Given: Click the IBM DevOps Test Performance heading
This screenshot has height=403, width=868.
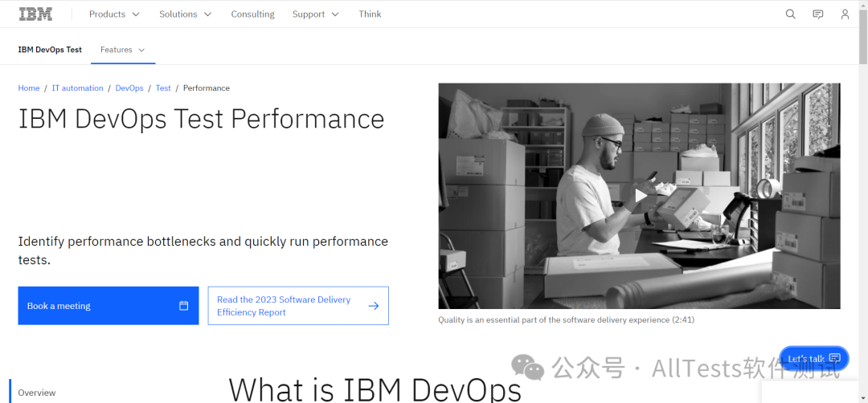Looking at the screenshot, I should 202,119.
